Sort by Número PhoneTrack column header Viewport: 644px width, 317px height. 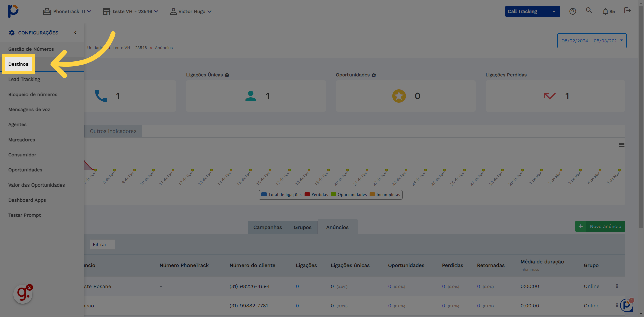184,265
